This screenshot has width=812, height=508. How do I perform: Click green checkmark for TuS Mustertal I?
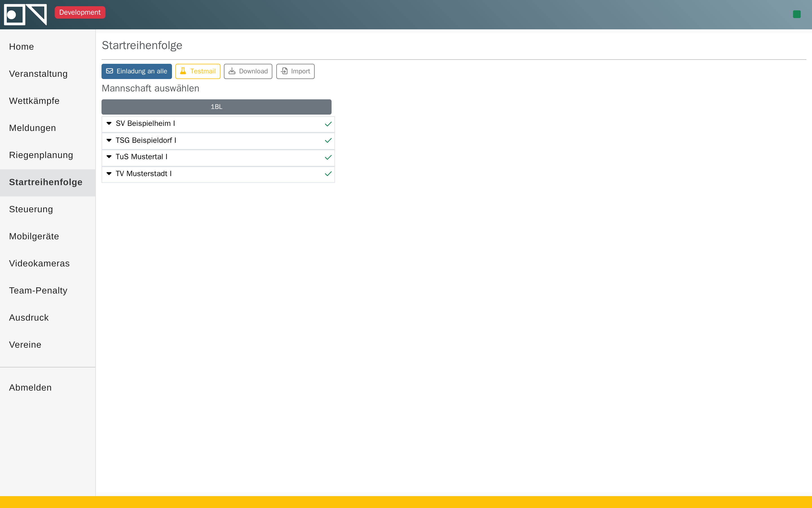[x=328, y=157]
